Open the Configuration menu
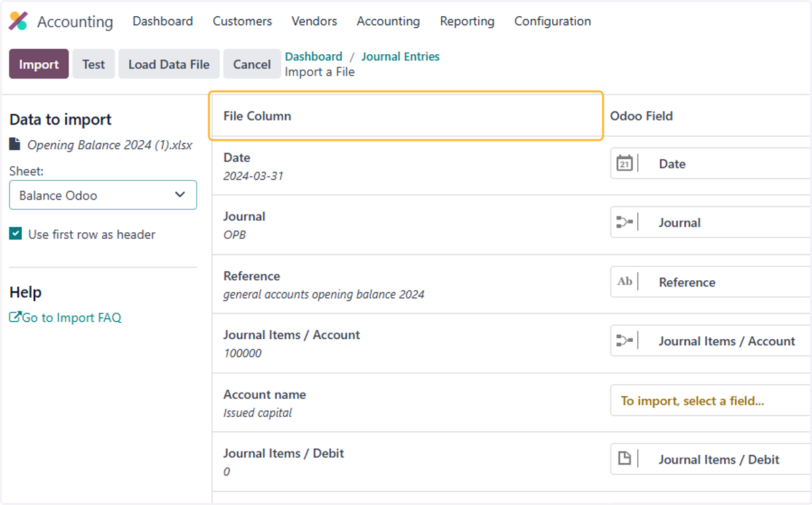Screen dimensions: 812x505 [x=552, y=21]
